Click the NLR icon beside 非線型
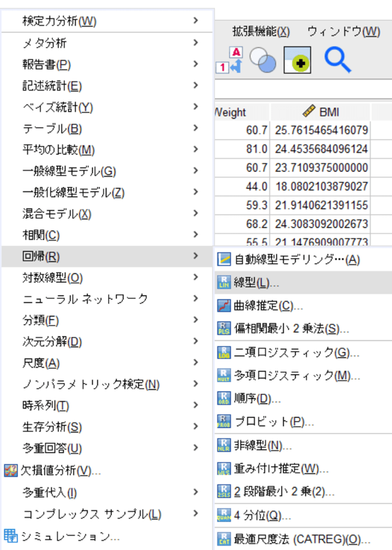The width and height of the screenshot is (392, 550). coord(224,446)
